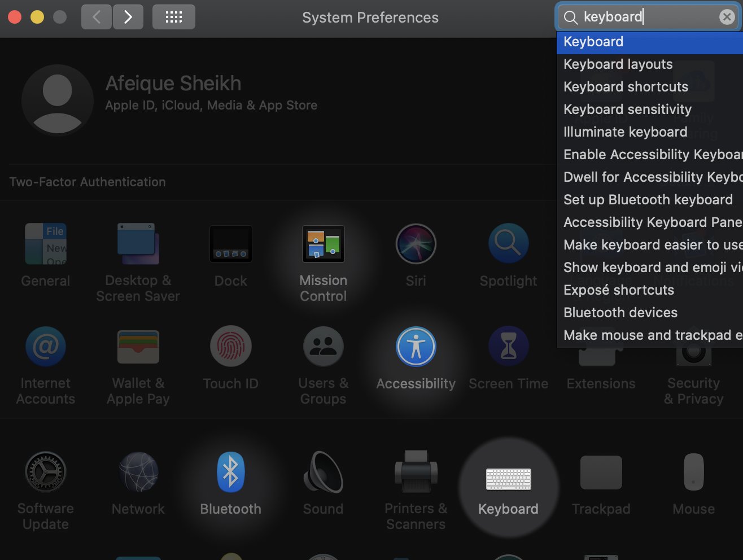Click 'Apple ID, iCloud, Media & App Store' text
The image size is (743, 560).
[x=211, y=105]
